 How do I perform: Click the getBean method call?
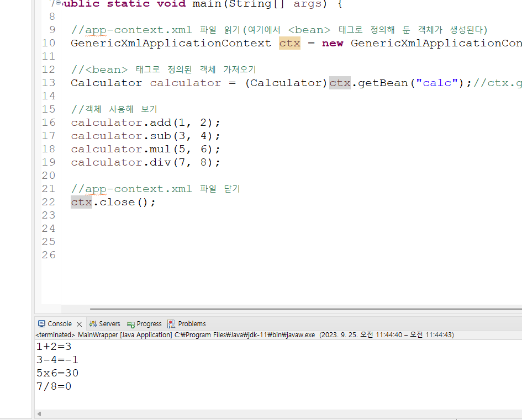point(383,83)
